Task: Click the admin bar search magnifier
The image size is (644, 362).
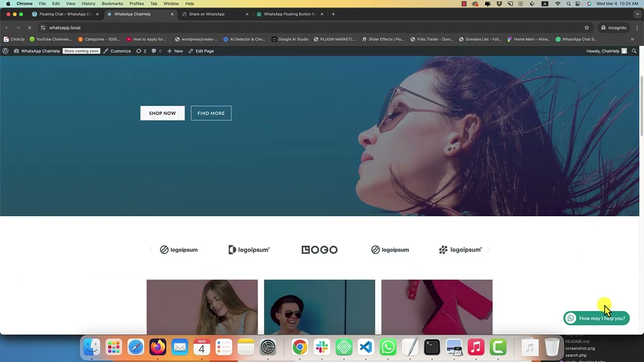Action: tap(634, 51)
